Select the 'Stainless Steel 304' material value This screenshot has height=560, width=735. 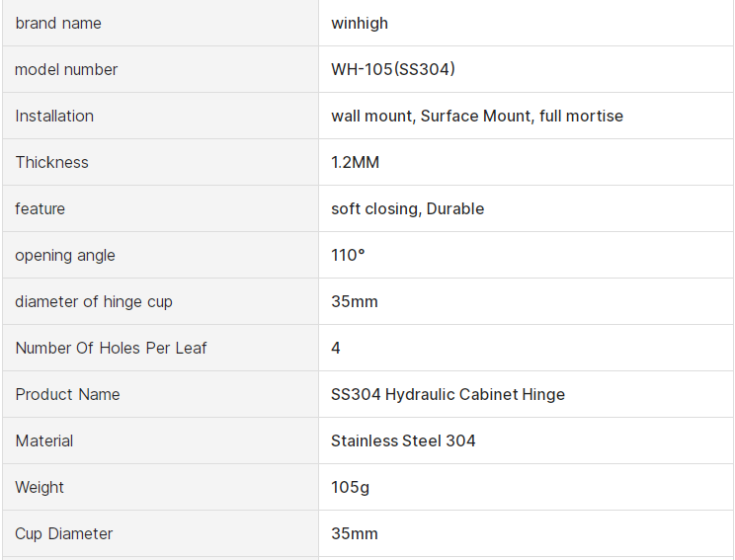[403, 440]
